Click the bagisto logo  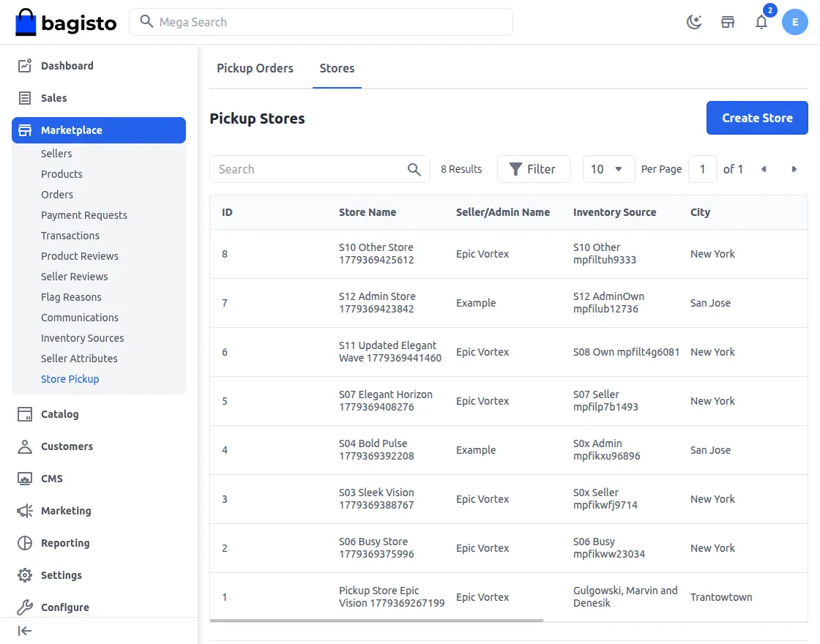point(66,22)
